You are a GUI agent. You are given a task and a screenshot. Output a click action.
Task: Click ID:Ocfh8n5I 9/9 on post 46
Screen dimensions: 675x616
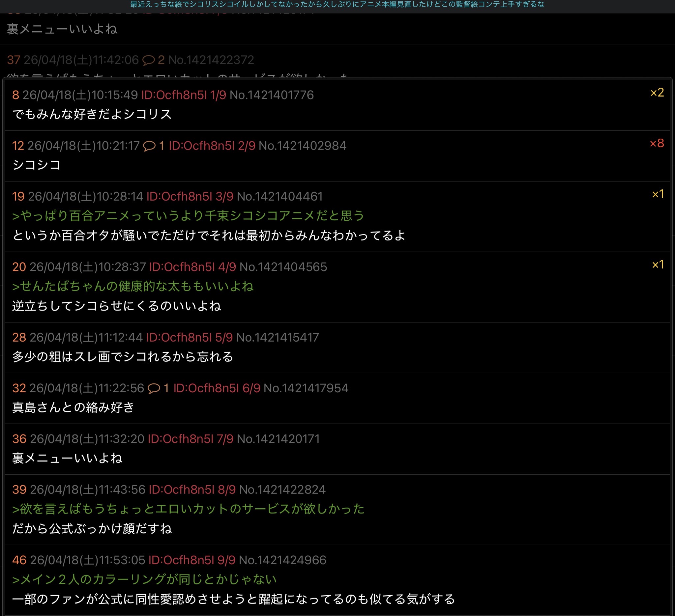coord(191,560)
